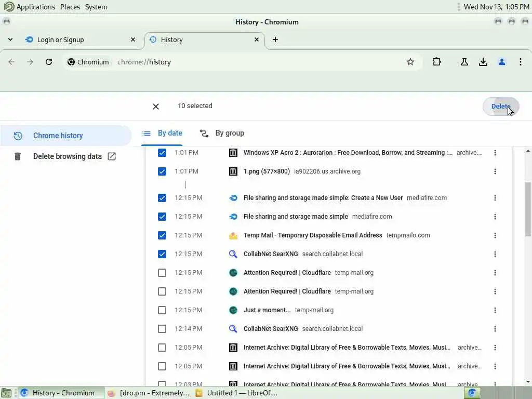
Task: Click the external link icon beside Delete browsing data
Action: pos(112,156)
